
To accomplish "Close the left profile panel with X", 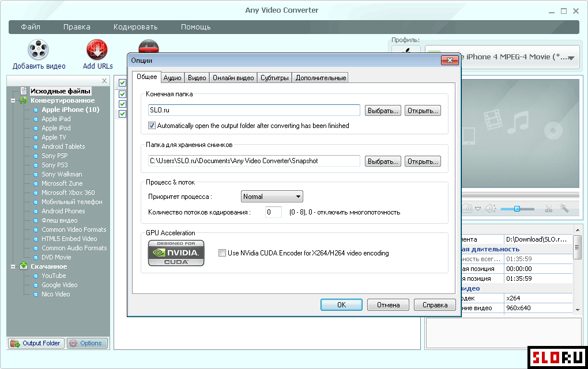I will tap(104, 81).
